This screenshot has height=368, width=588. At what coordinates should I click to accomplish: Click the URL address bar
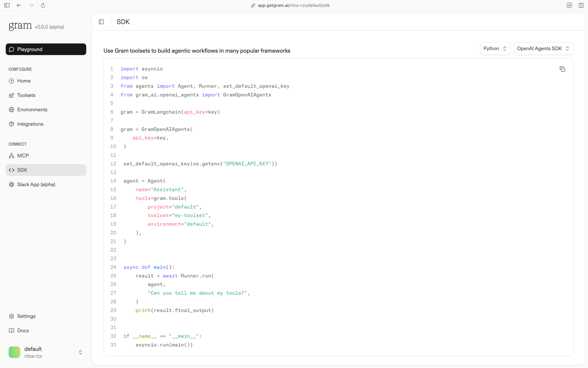pos(293,5)
